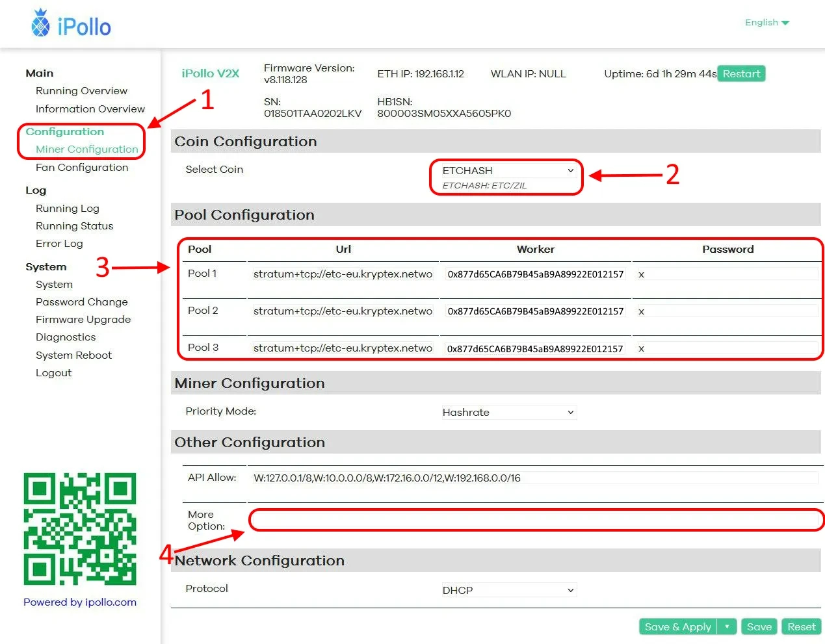Open Running Overview in sidebar
This screenshot has height=644, width=825.
coord(81,91)
